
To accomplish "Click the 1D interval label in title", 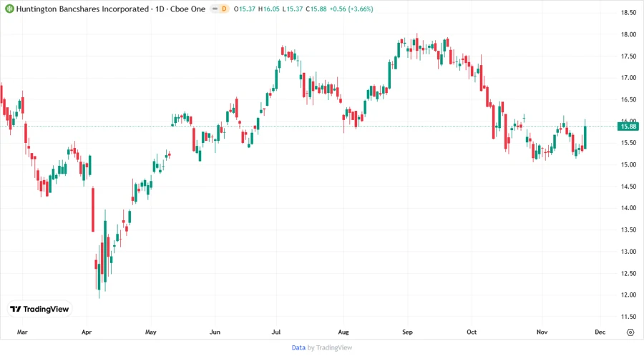I will (160, 9).
